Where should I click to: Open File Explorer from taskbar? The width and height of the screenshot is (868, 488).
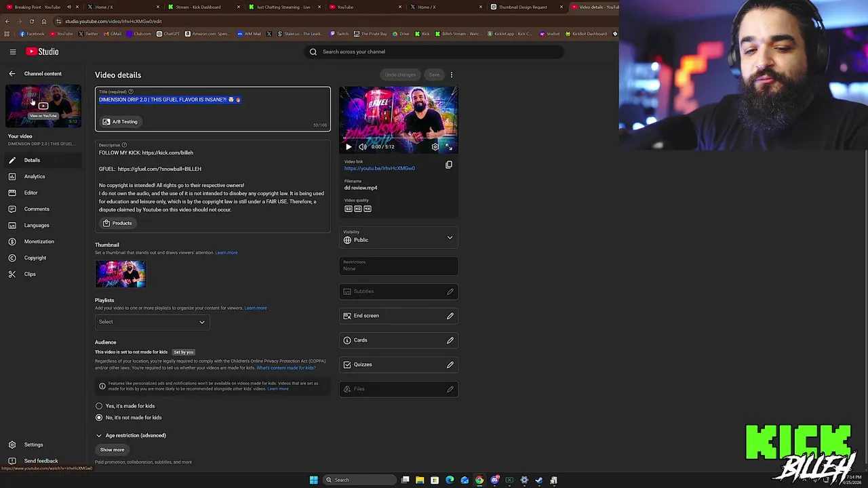(x=420, y=480)
